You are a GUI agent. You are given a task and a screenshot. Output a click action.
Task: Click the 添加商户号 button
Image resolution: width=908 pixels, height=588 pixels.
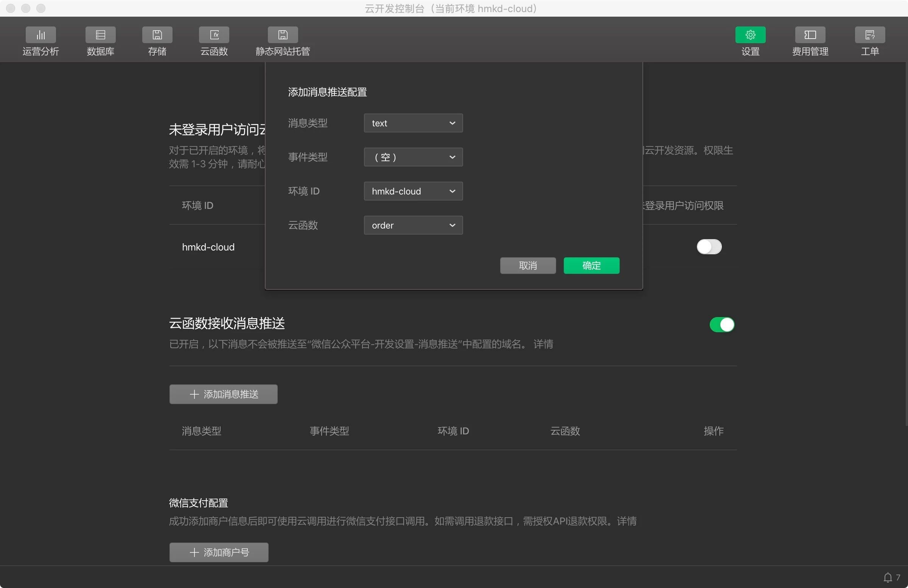[219, 552]
